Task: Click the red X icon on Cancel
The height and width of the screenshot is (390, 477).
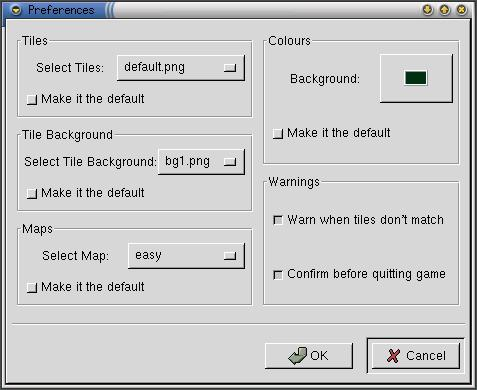Action: point(393,356)
